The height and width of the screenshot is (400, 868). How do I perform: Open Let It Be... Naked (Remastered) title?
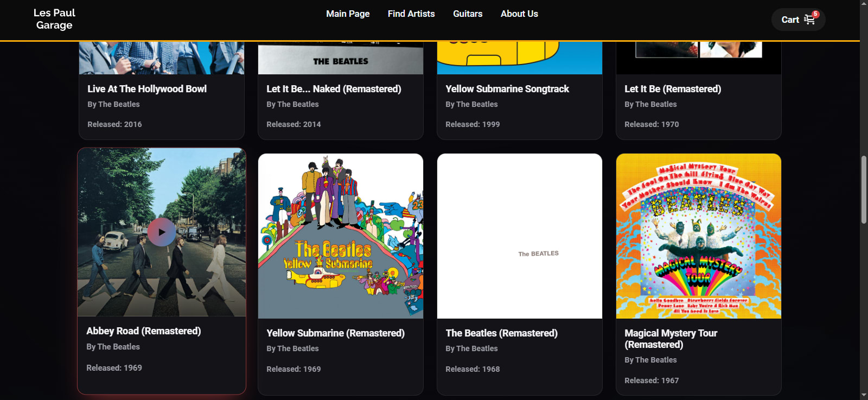point(334,89)
